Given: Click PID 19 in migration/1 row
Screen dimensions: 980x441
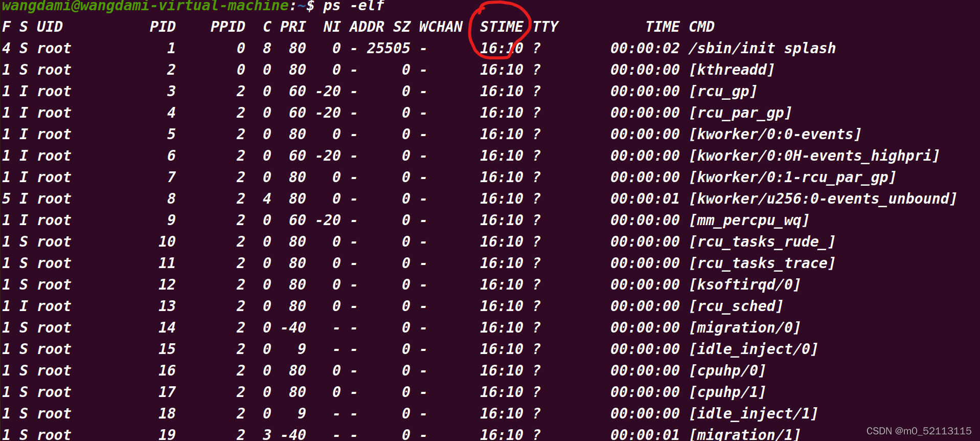Looking at the screenshot, I should tap(167, 434).
